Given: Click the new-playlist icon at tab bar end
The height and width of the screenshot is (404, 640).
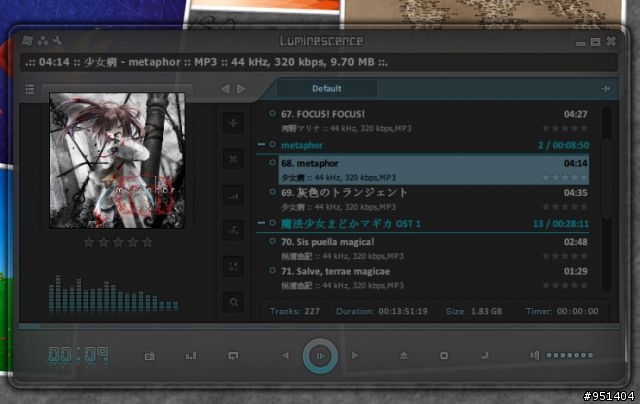Looking at the screenshot, I should (x=606, y=89).
